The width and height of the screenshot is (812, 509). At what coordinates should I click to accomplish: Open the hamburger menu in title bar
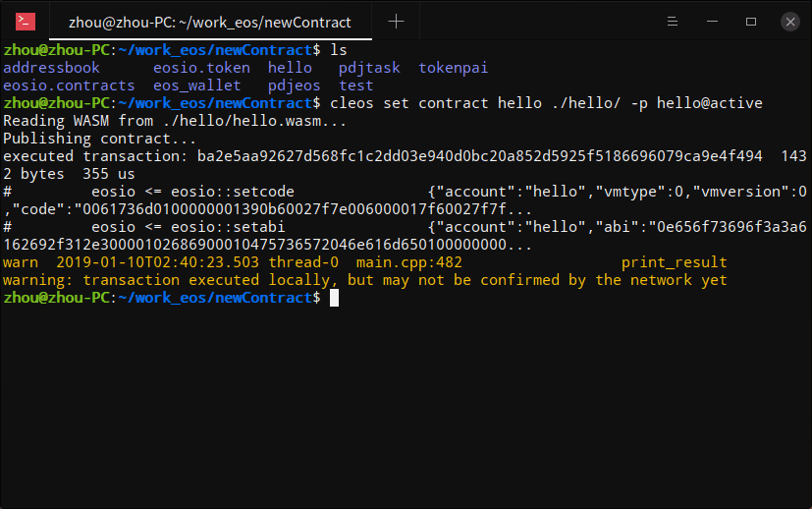pos(673,22)
